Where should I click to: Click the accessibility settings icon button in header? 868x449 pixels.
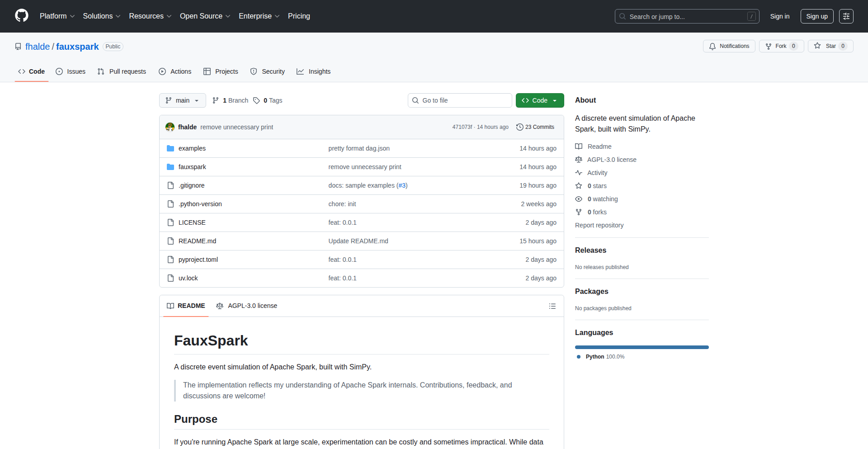tap(846, 16)
